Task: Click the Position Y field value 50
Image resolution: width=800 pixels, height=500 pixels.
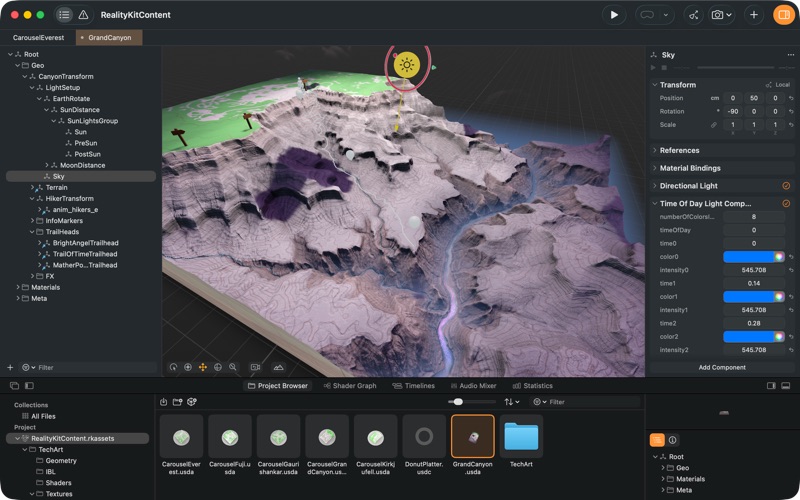Action: (754, 98)
